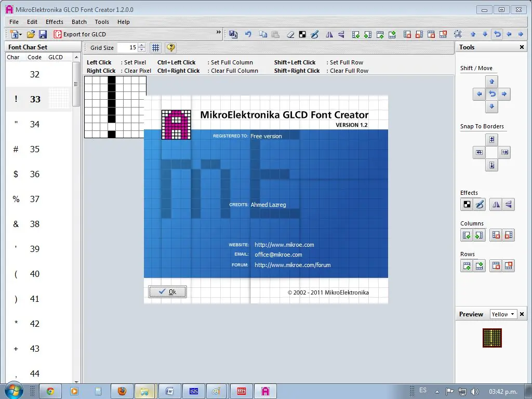Open the Edit menu

[32, 22]
